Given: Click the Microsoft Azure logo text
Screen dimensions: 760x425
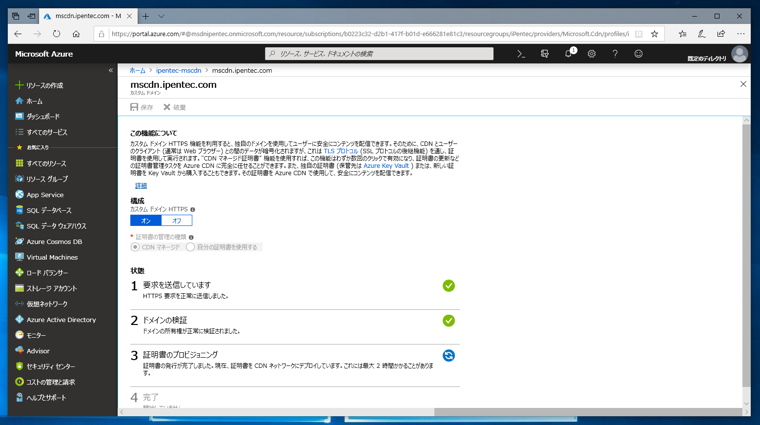Looking at the screenshot, I should 44,54.
